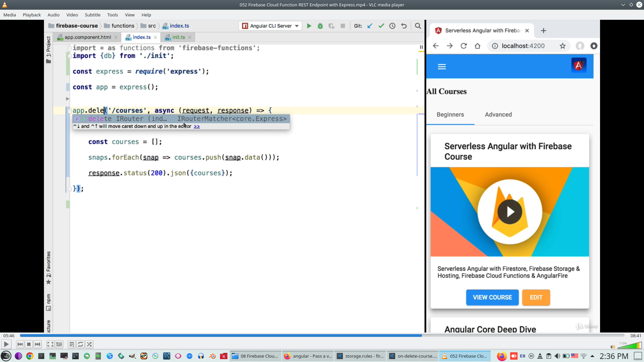Click the video seek progress bar

(322, 336)
